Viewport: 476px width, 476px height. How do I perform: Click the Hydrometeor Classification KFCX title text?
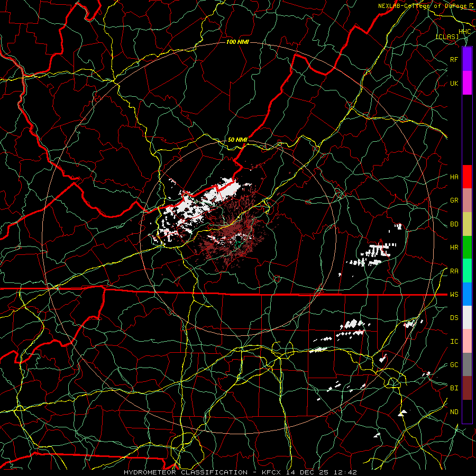(241, 472)
